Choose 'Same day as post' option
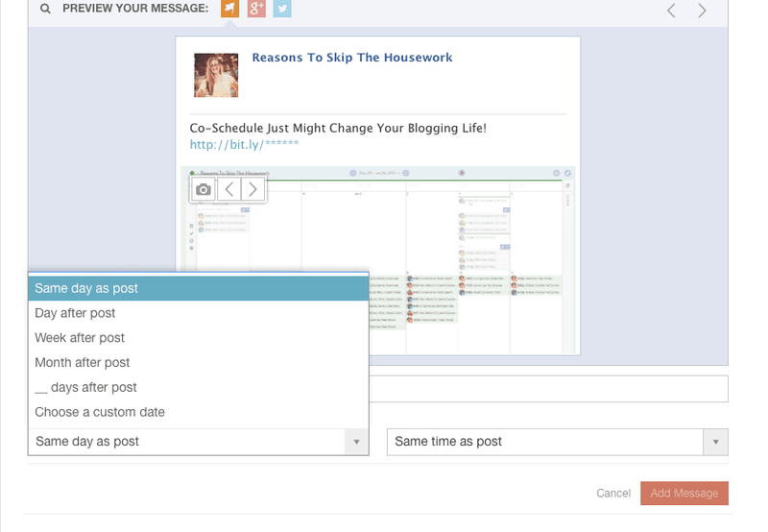Viewport: 768px width, 532px height. [x=199, y=288]
